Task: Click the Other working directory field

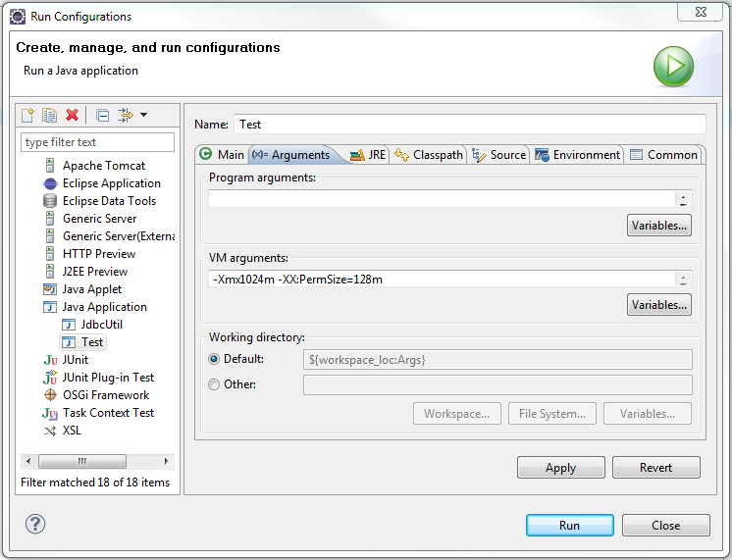Action: tap(497, 385)
